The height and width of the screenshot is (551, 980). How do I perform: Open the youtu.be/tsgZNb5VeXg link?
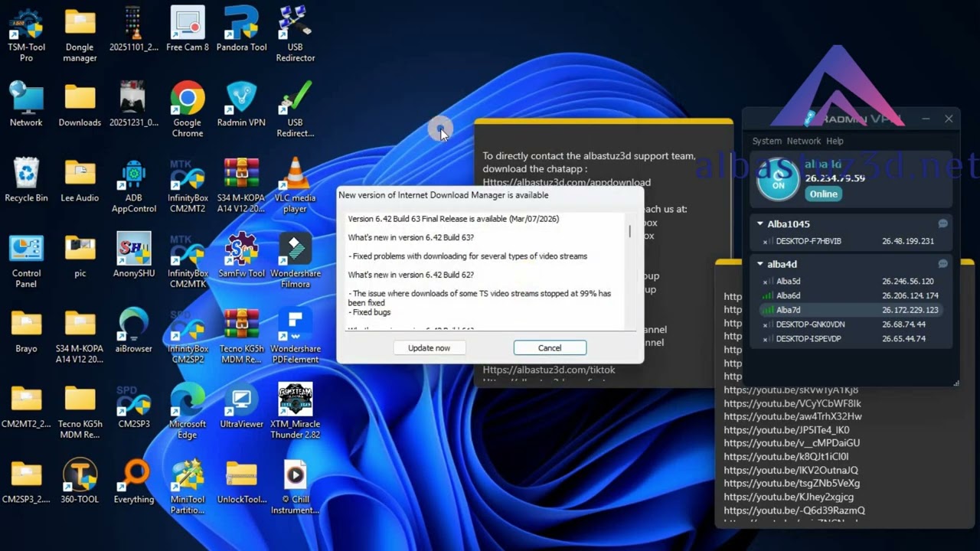click(x=792, y=484)
